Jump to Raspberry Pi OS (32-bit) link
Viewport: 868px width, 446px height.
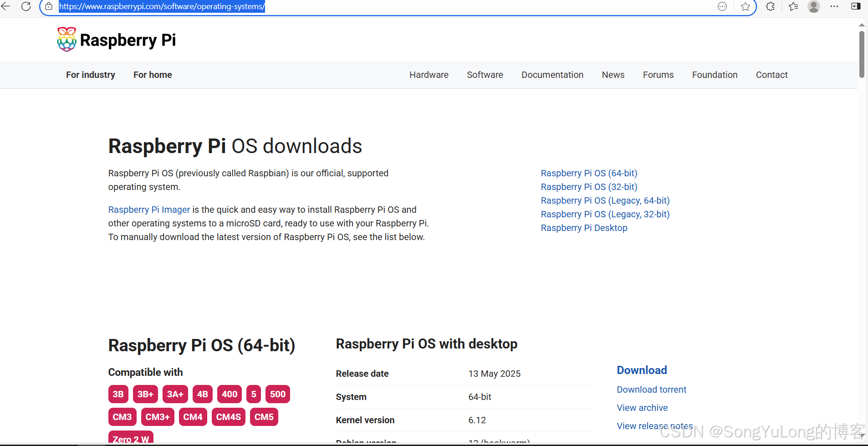pyautogui.click(x=589, y=187)
